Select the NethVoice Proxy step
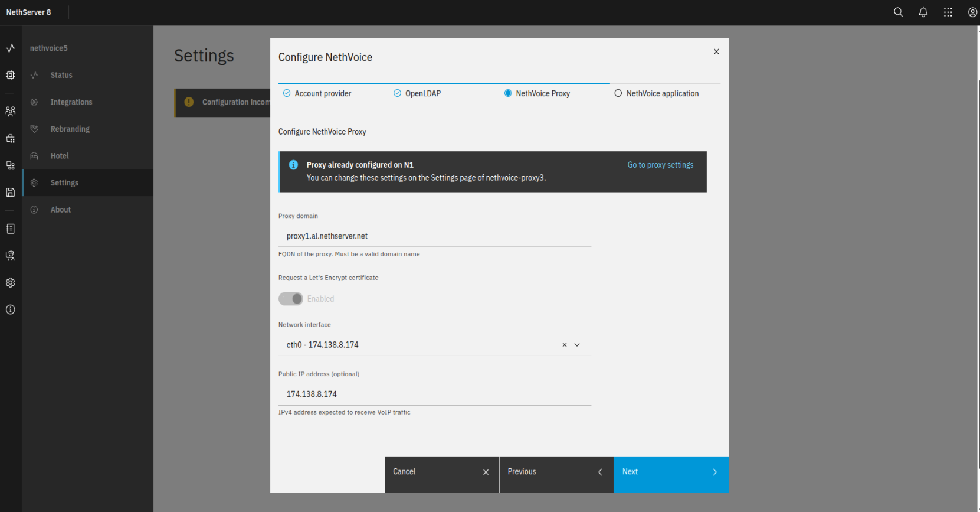Image resolution: width=980 pixels, height=512 pixels. coord(542,93)
